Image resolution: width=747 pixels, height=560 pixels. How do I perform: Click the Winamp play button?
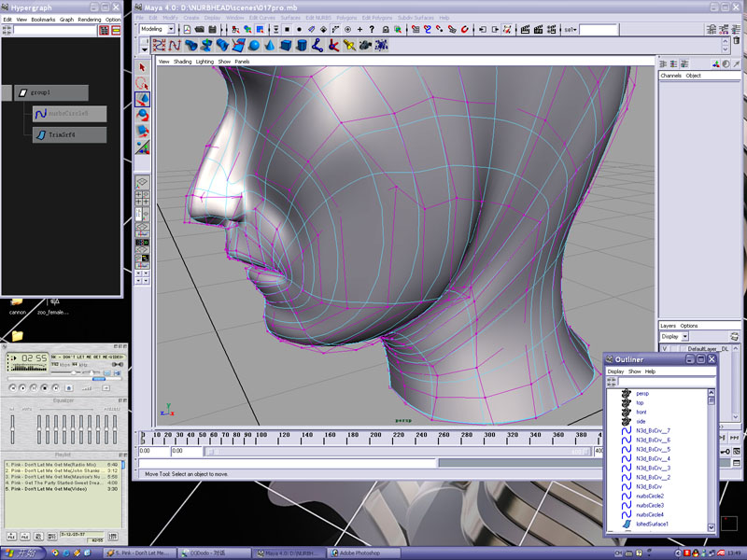click(22, 388)
